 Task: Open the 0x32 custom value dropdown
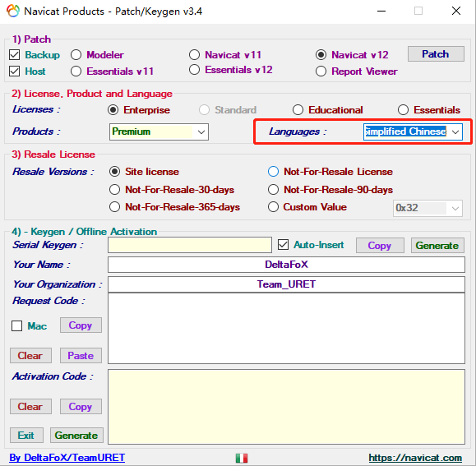coord(427,208)
